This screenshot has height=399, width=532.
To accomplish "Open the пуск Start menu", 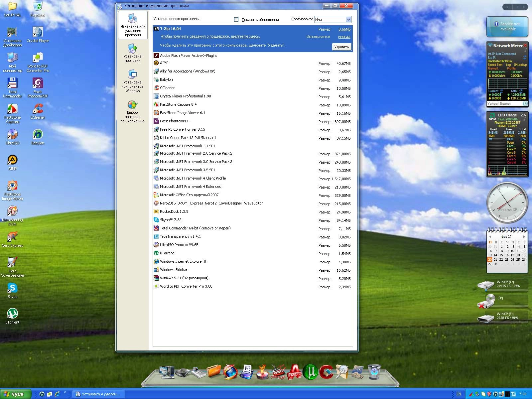I will 15,394.
